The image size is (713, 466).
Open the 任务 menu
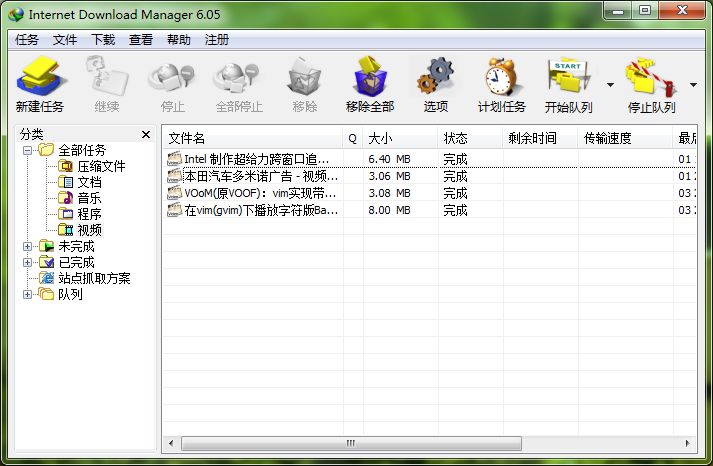pos(27,40)
